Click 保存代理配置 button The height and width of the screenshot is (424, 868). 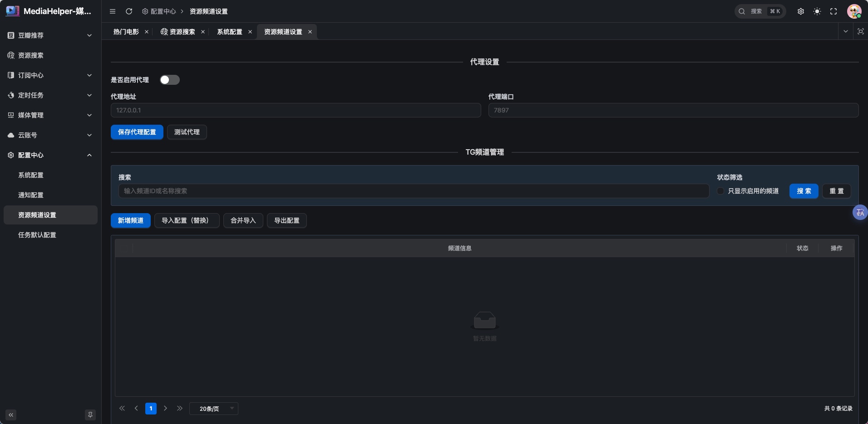click(x=137, y=132)
